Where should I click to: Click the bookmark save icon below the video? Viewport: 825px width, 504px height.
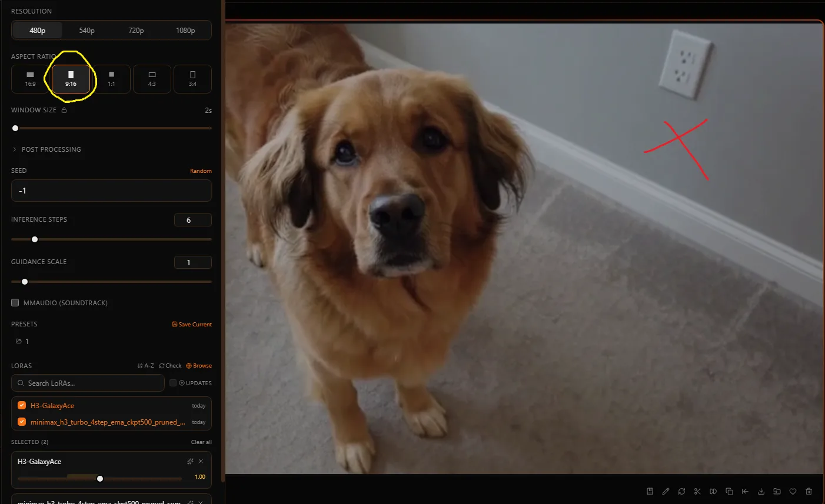click(650, 491)
